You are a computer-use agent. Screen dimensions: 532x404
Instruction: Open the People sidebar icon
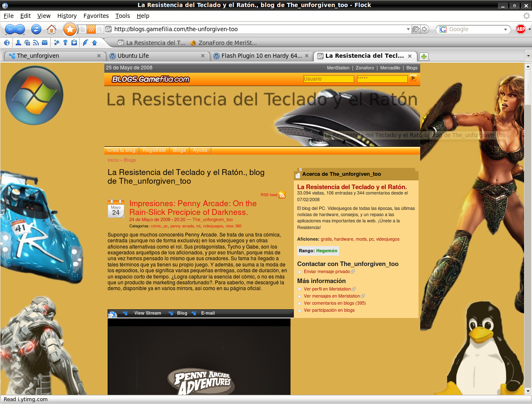(x=18, y=42)
